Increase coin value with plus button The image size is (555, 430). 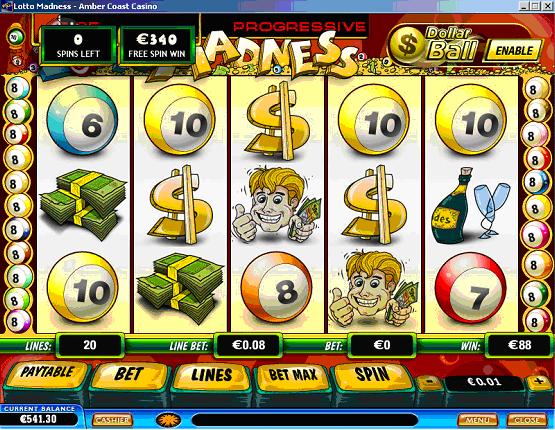(539, 382)
